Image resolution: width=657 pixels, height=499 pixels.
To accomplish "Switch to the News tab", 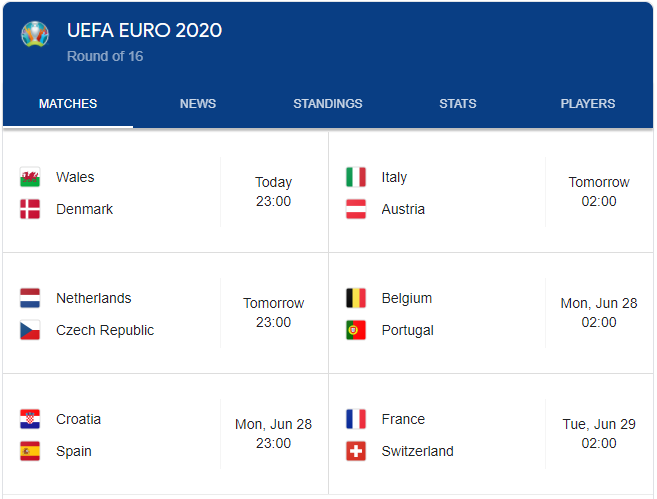I will pyautogui.click(x=198, y=104).
